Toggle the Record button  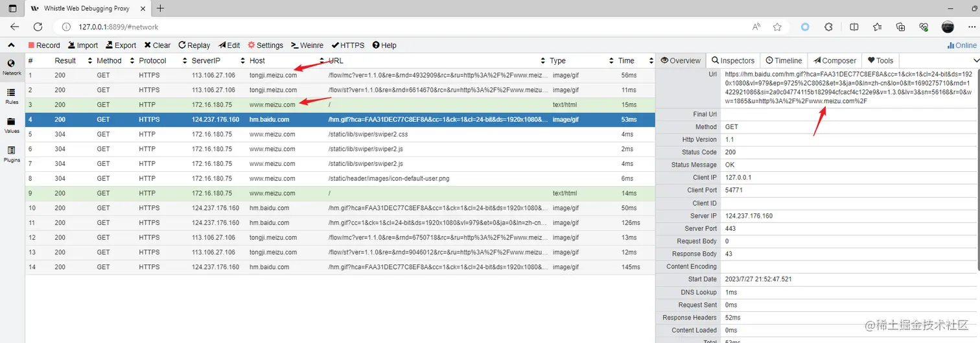(44, 45)
